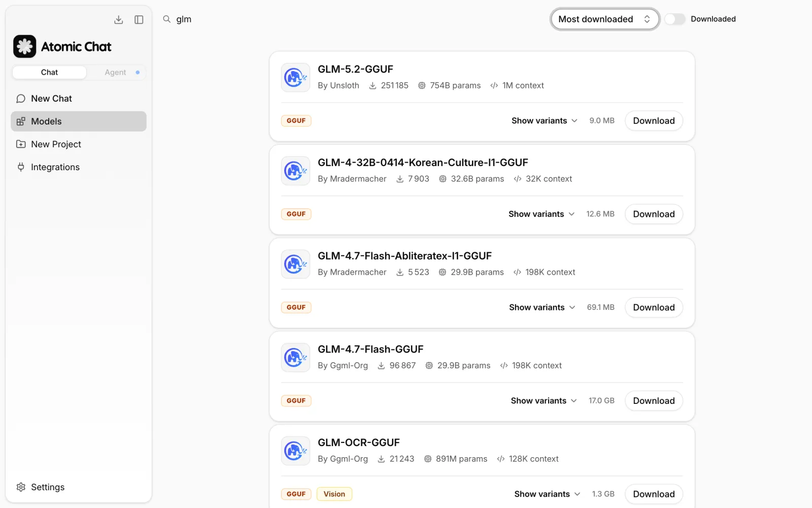Click chip icon beside 754B params
The width and height of the screenshot is (812, 508).
(422, 86)
